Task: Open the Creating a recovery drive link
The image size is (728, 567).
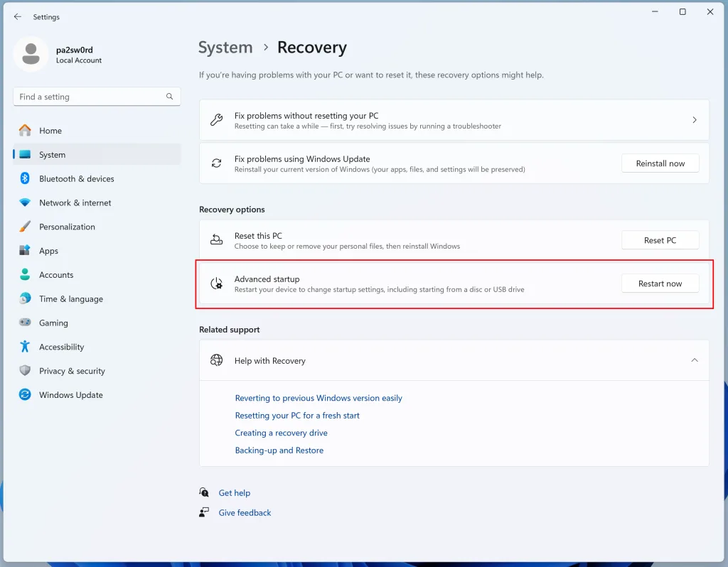Action: point(281,433)
